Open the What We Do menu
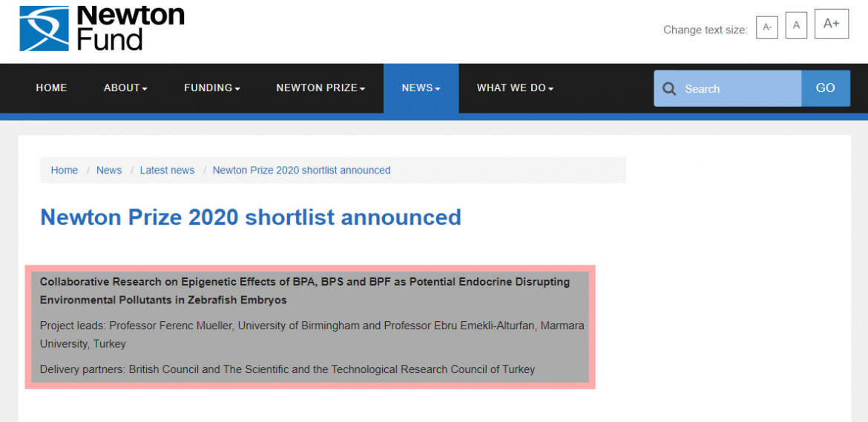 tap(516, 88)
